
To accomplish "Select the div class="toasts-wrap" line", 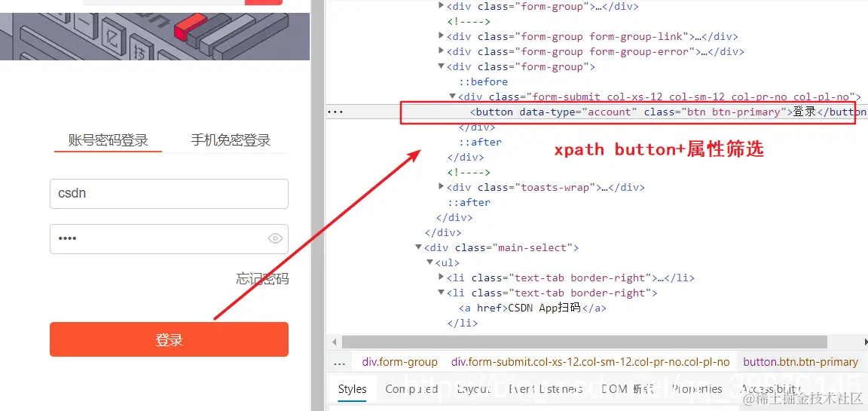I will pos(546,187).
